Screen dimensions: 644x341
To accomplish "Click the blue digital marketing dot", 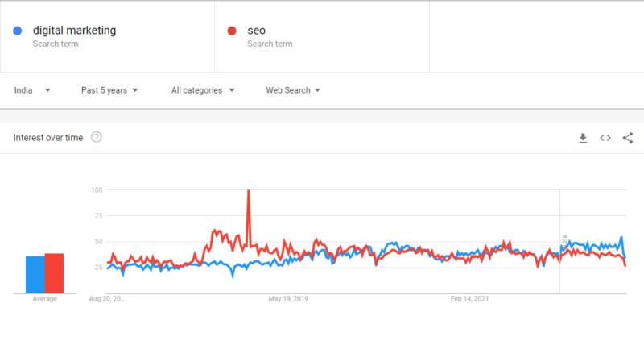I will click(18, 31).
